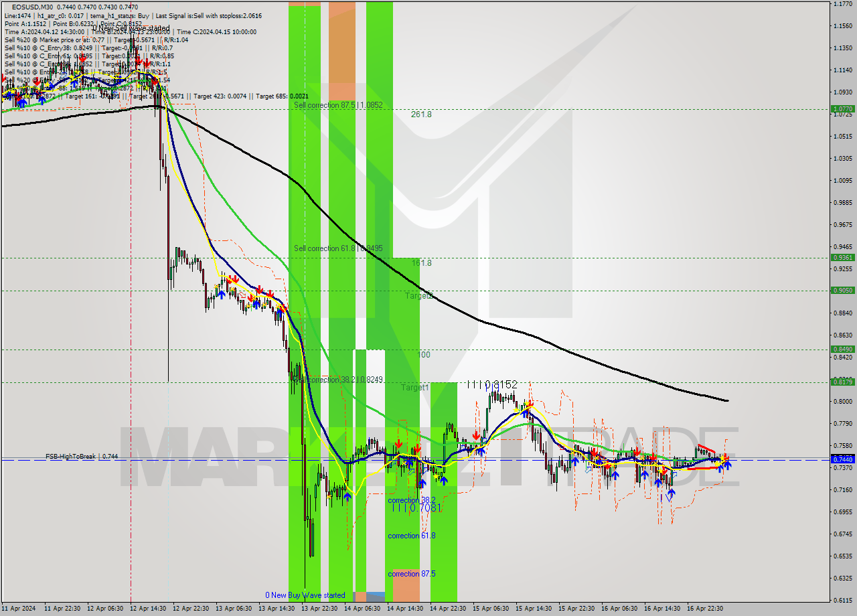857x616 pixels.
Task: Click the 'Sell %10 @ C_Entry38: 0.8249' line
Action: (x=48, y=48)
